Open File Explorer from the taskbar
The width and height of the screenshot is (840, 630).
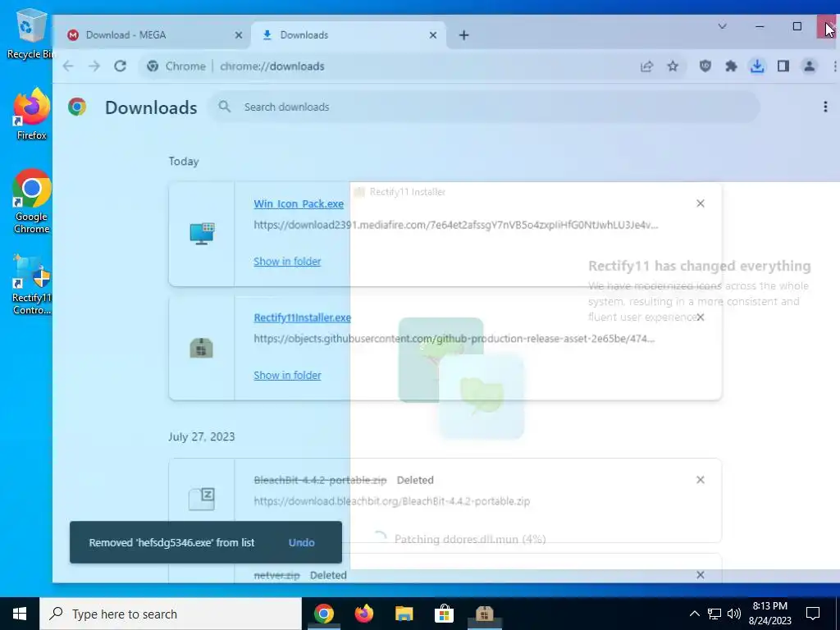404,614
